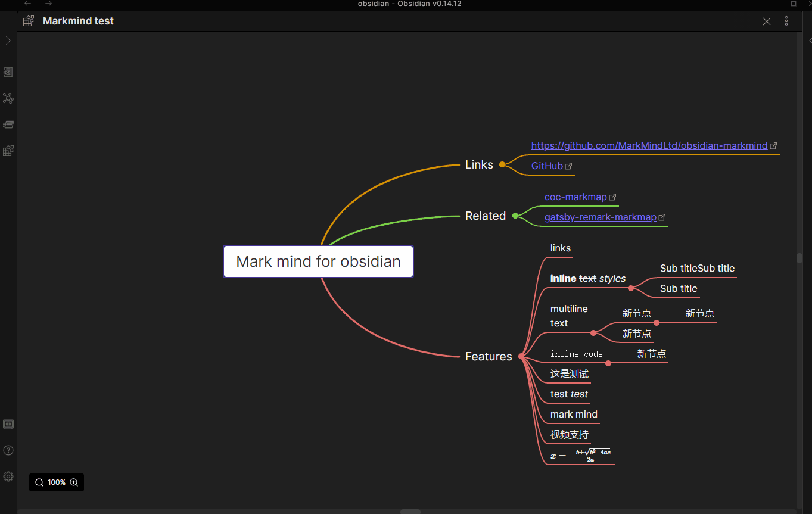Screen dimensions: 812x514
Task: Open the GitHub link
Action: coord(547,166)
